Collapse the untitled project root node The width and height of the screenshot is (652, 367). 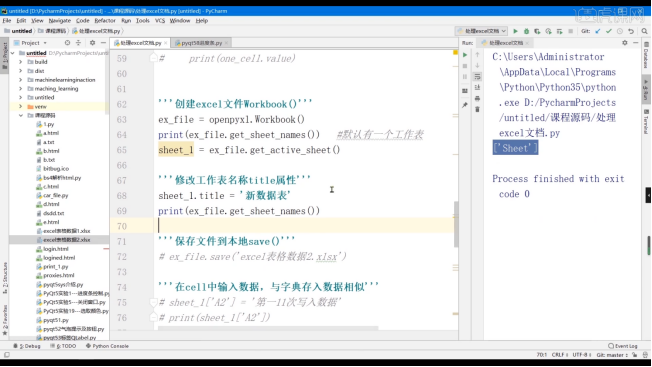pyautogui.click(x=13, y=53)
